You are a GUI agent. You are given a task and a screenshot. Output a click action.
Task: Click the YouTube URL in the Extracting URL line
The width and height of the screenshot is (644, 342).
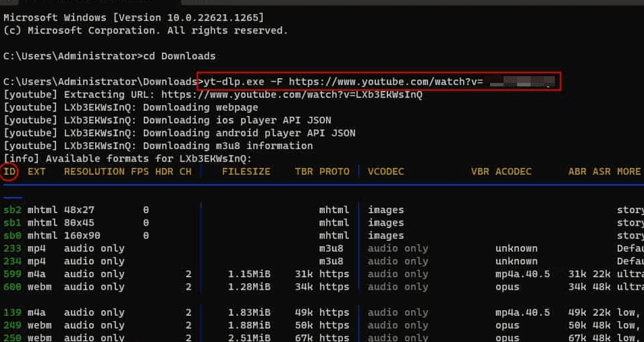pos(292,94)
